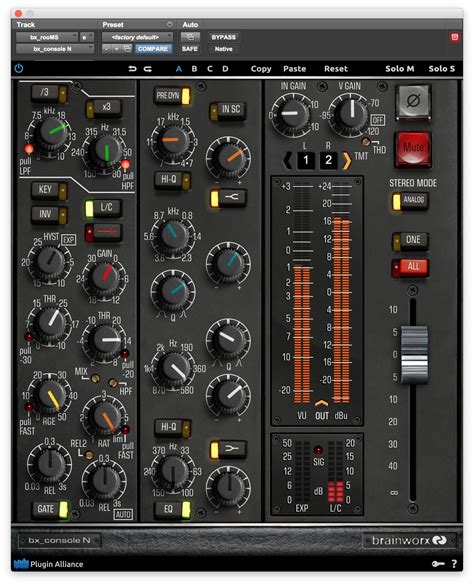The image size is (474, 585).
Task: Click the redo arrow icon
Action: pyautogui.click(x=148, y=69)
